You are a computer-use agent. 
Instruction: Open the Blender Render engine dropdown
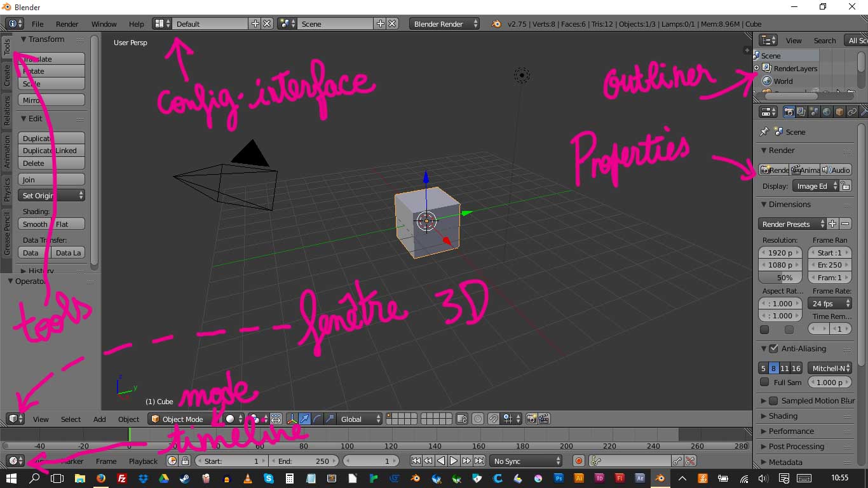pyautogui.click(x=444, y=24)
